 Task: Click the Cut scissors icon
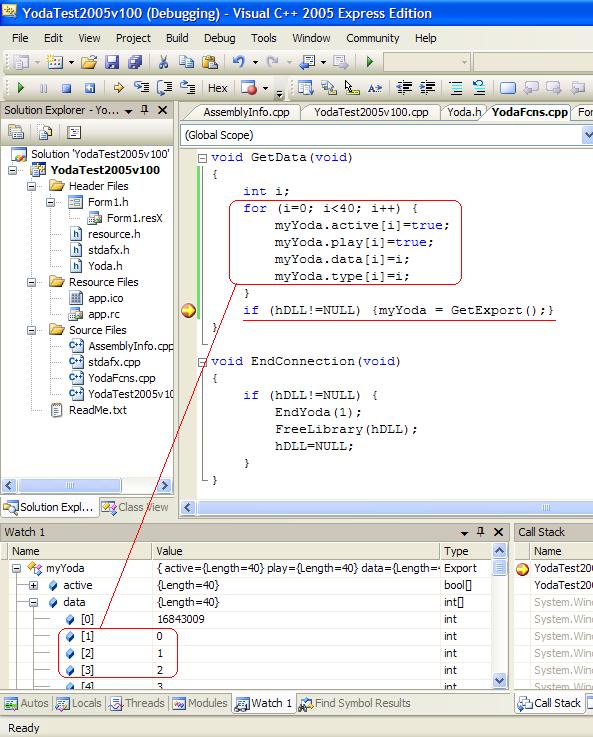[x=163, y=62]
